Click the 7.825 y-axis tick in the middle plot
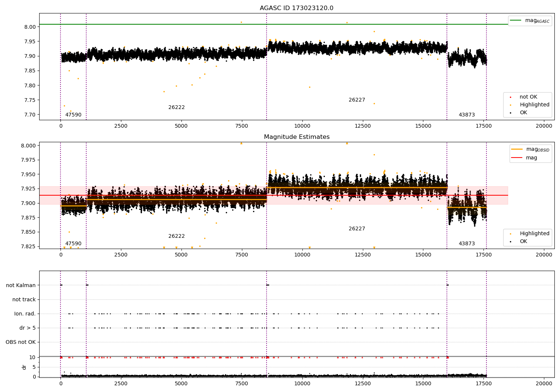This screenshot has width=560, height=392. [x=28, y=246]
